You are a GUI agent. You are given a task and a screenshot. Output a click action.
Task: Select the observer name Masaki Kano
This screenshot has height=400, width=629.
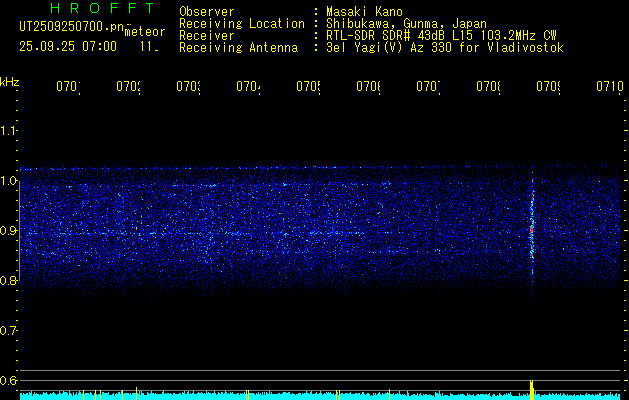364,12
